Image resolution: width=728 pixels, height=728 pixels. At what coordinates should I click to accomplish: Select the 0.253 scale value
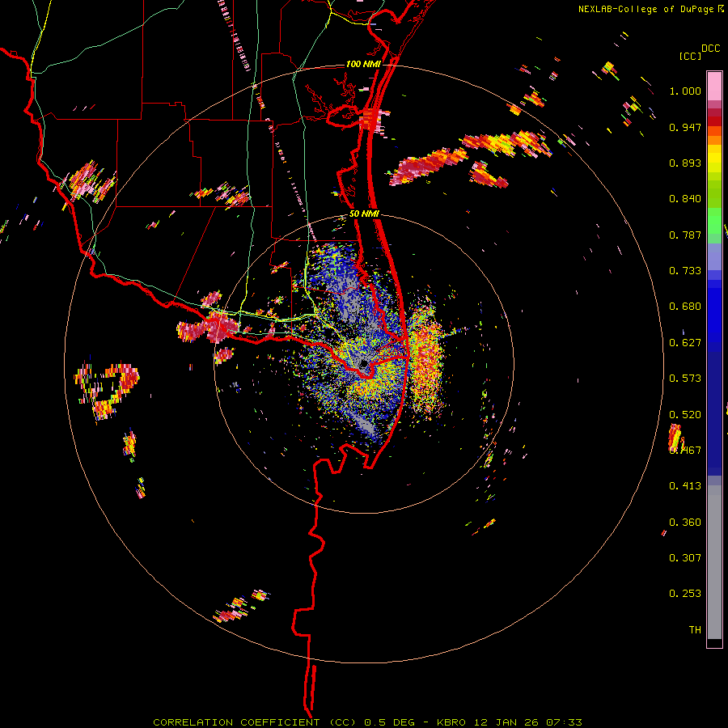click(x=685, y=594)
